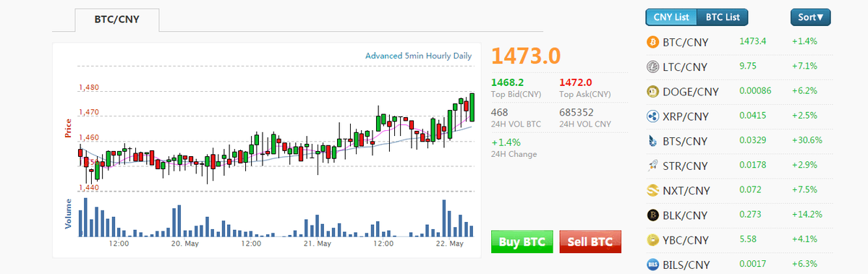Open the XRP/CNY market row
The width and height of the screenshot is (868, 274).
pyautogui.click(x=739, y=116)
